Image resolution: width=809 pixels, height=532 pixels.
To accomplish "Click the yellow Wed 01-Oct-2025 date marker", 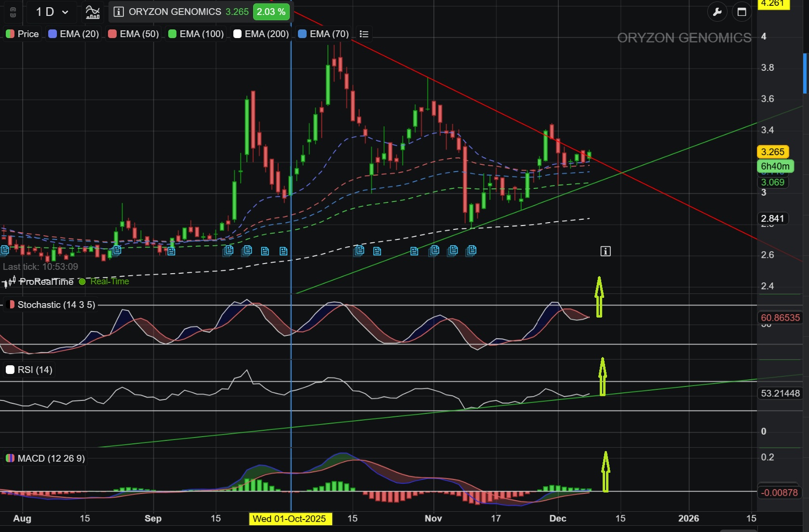I will (290, 519).
